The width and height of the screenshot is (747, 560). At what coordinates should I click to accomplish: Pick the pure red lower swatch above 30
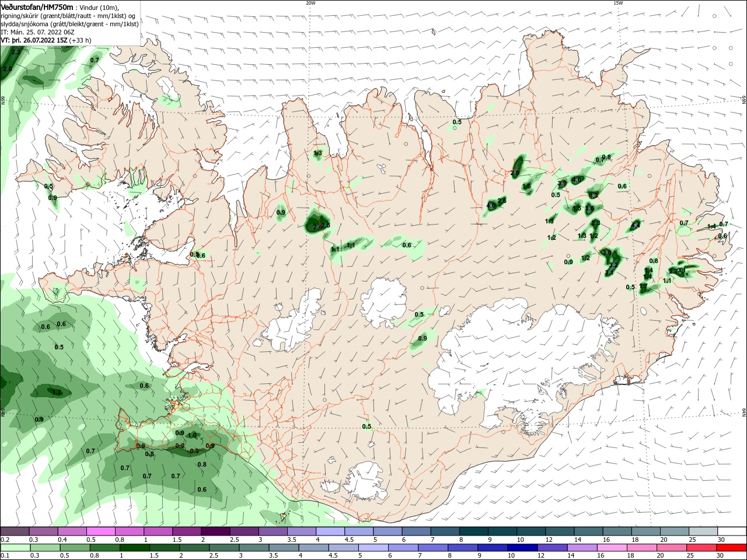pos(731,548)
